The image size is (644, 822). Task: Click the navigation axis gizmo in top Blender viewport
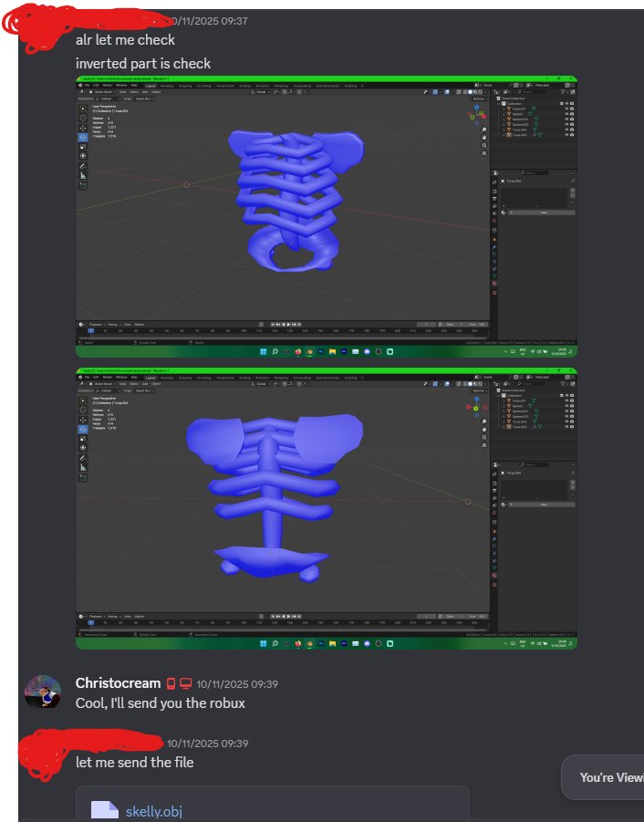pyautogui.click(x=477, y=114)
